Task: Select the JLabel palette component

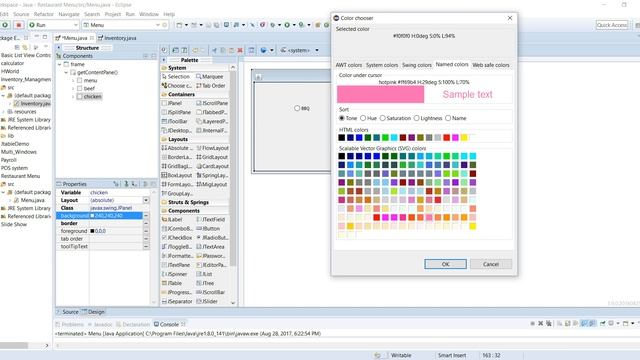Action: (172, 220)
